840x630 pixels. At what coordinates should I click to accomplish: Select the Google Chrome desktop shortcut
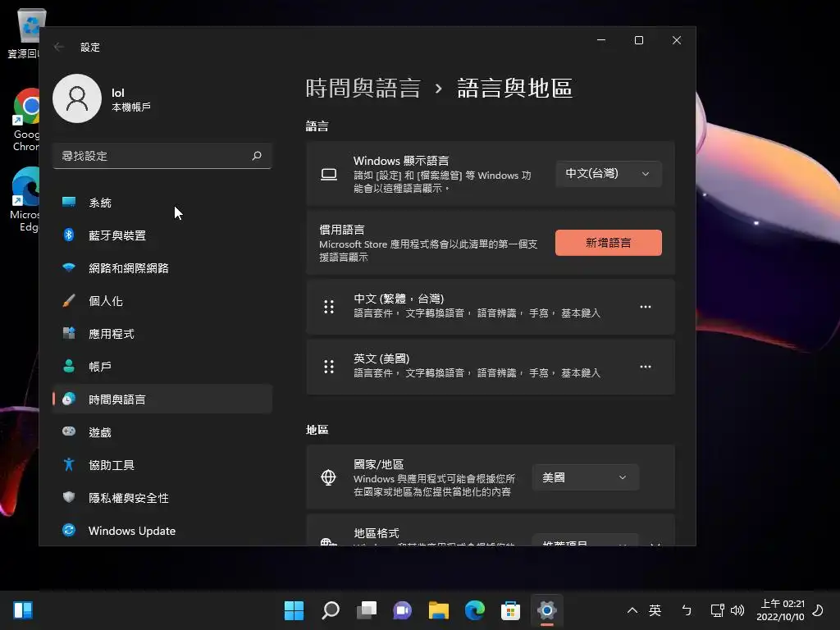27,120
